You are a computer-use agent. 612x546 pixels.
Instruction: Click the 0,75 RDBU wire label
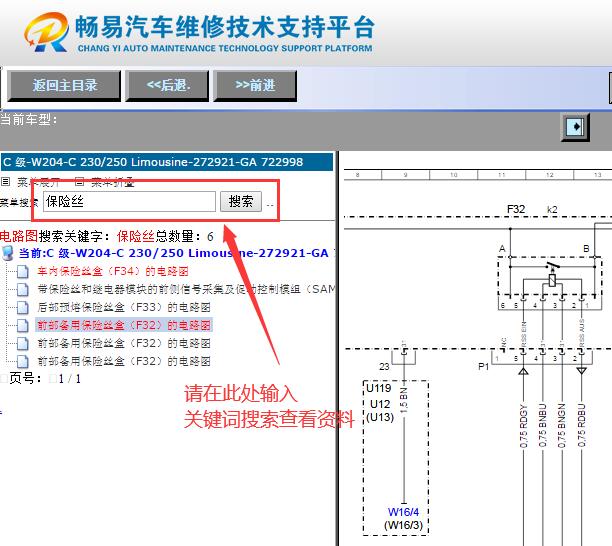coord(581,425)
